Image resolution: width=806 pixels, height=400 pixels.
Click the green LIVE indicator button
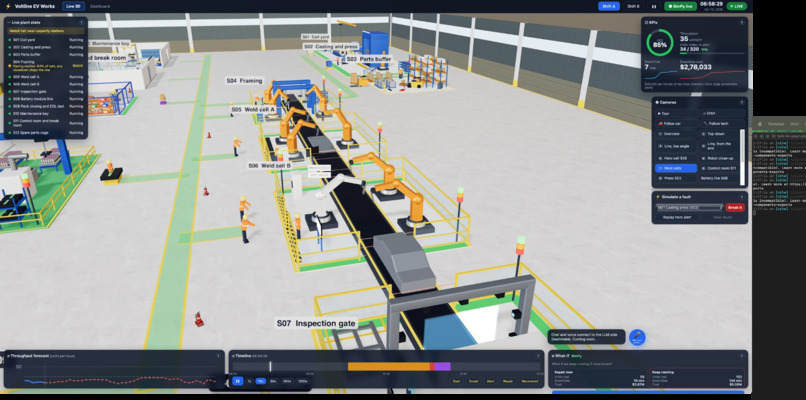point(737,6)
